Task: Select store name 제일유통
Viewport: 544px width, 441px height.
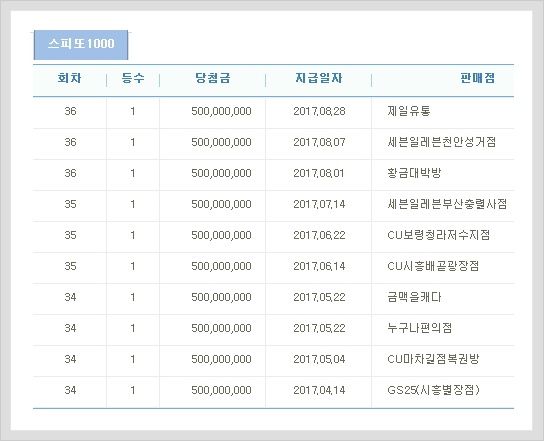Action: click(x=409, y=111)
